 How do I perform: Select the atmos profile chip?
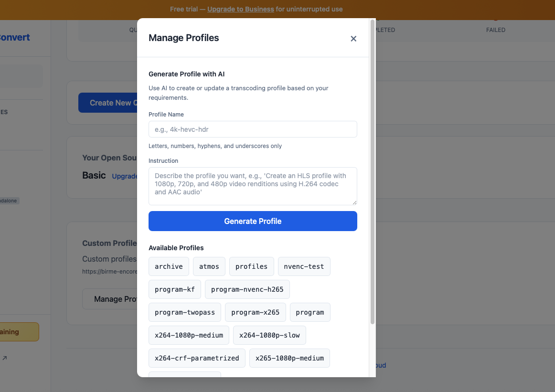209,266
